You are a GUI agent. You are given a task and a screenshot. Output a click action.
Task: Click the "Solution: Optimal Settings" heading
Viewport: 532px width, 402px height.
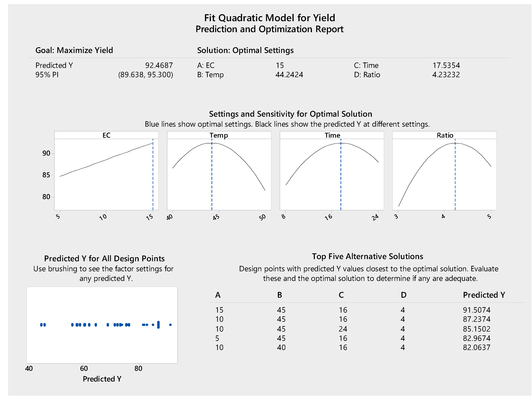[245, 50]
